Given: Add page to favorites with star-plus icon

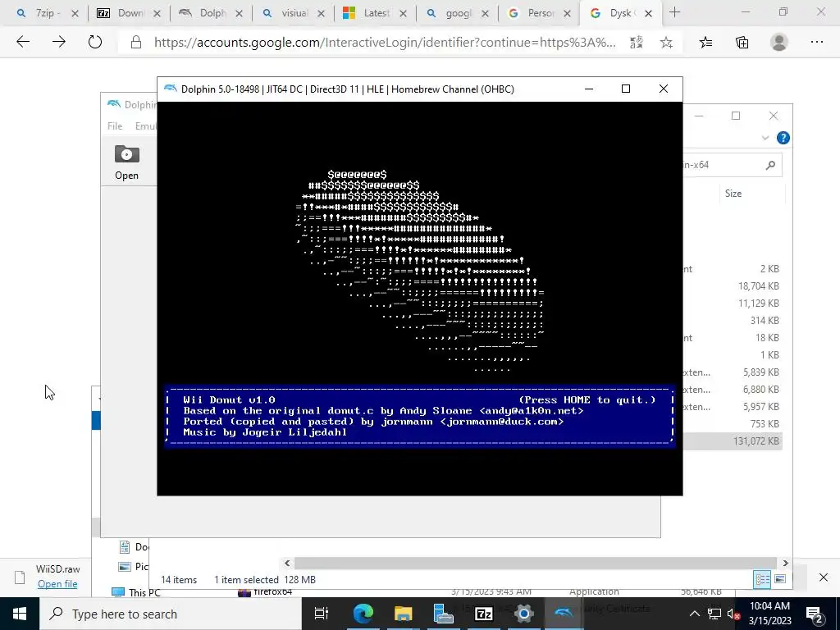Looking at the screenshot, I should (x=666, y=43).
